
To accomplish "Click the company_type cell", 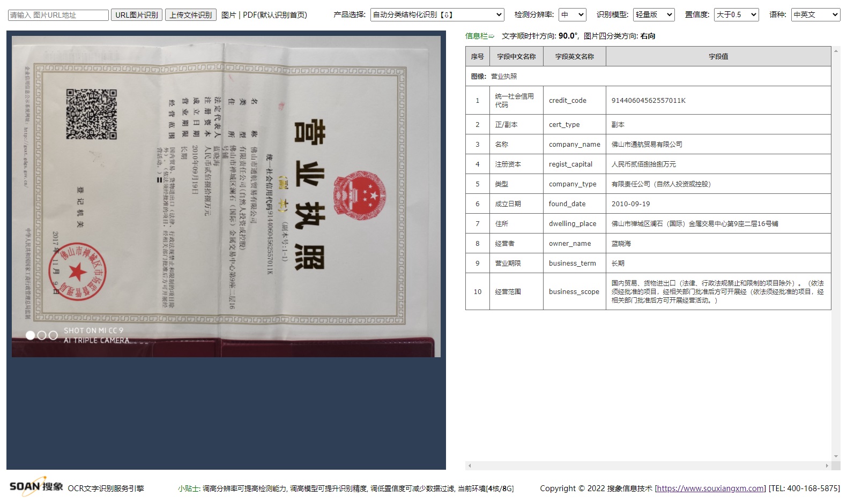I will (575, 184).
